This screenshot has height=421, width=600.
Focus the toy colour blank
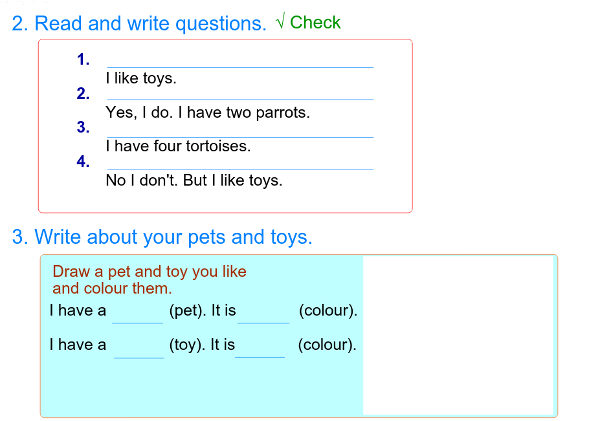click(260, 347)
